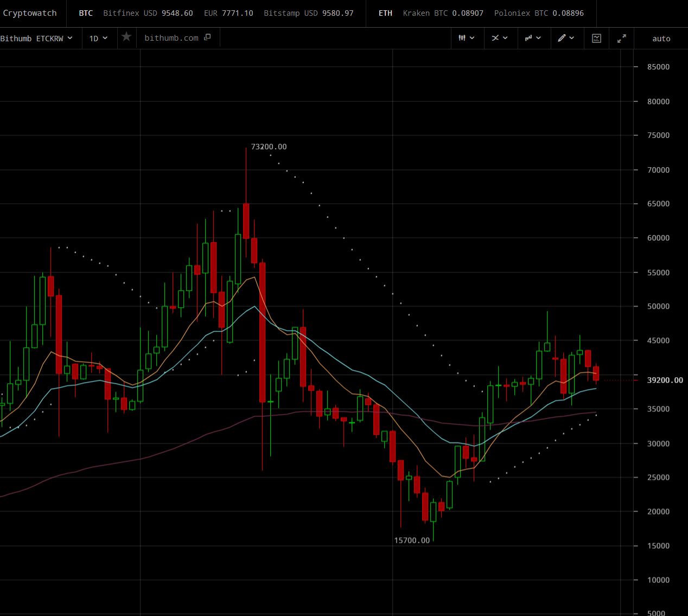Open the step-line overlays dropdown
Image resolution: width=688 pixels, height=616 pixels.
tap(533, 38)
